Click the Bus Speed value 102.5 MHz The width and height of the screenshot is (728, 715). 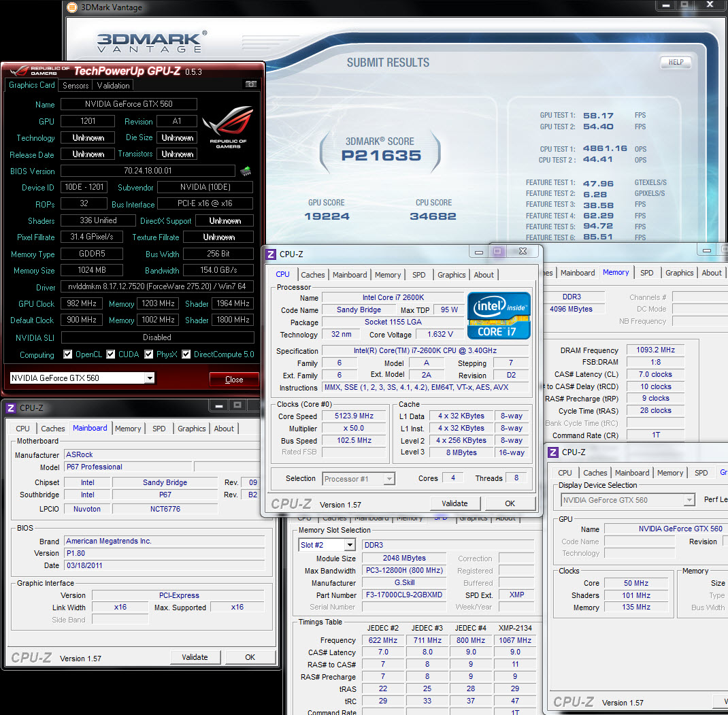click(x=354, y=440)
